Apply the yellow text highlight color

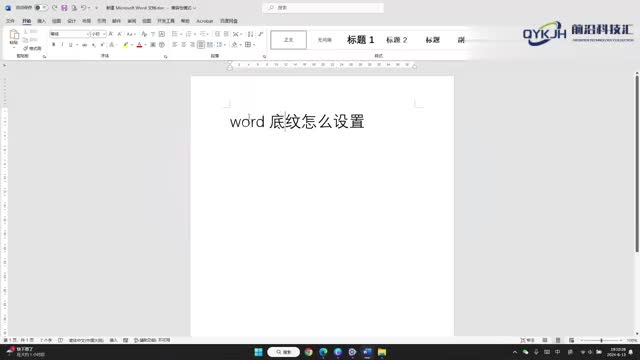pyautogui.click(x=126, y=44)
